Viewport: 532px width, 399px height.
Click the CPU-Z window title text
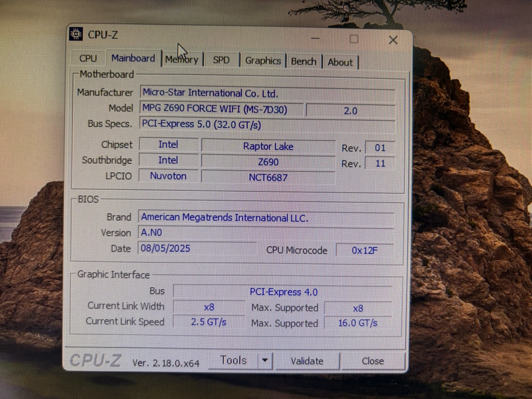point(103,35)
